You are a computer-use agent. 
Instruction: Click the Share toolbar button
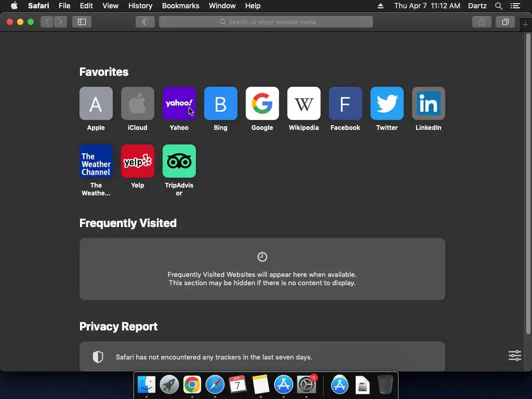pos(482,22)
